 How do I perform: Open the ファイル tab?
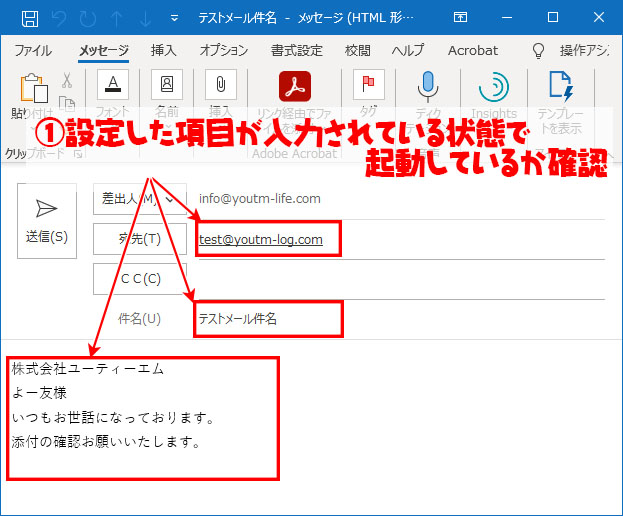click(x=33, y=51)
